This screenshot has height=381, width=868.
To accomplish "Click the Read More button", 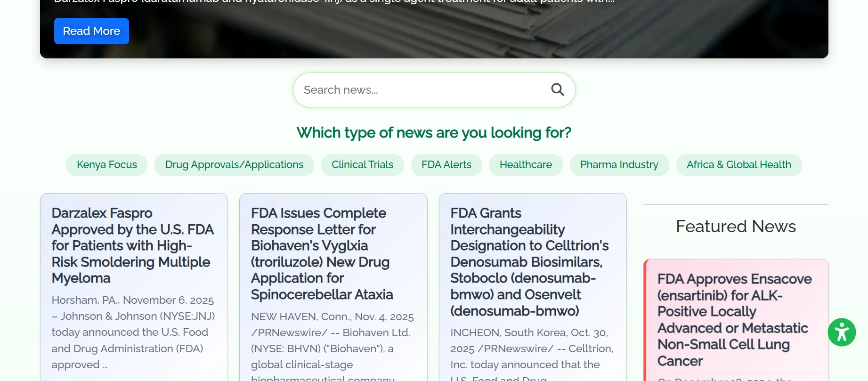I will tap(91, 31).
